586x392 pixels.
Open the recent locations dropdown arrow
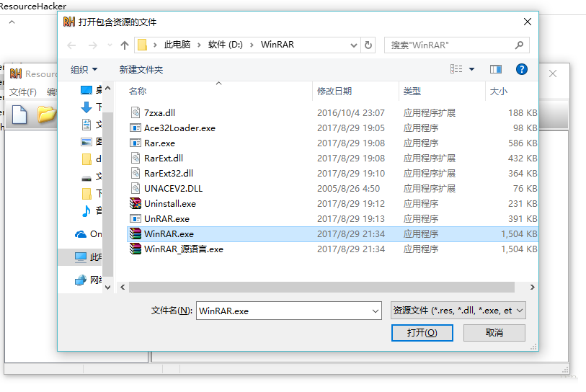click(110, 45)
